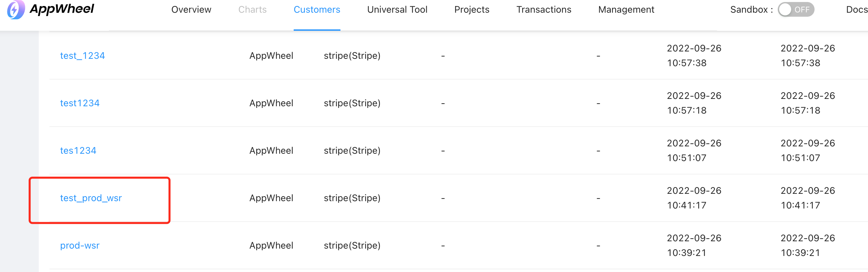The image size is (868, 272).
Task: Toggle the Sandbox switch on
Action: tap(795, 9)
